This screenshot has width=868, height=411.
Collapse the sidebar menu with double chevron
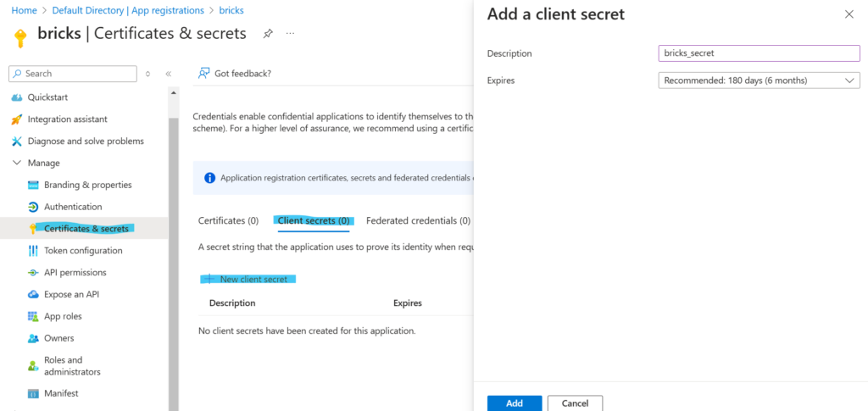169,74
